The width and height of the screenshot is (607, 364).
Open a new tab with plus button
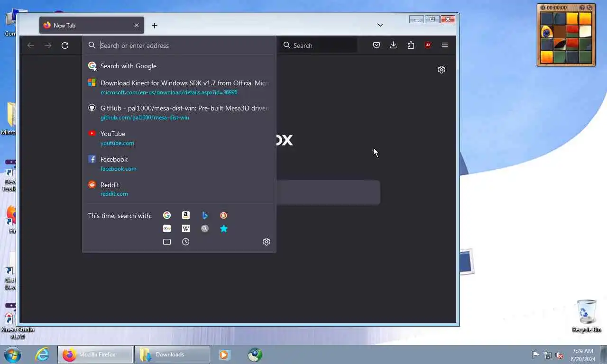(x=154, y=25)
